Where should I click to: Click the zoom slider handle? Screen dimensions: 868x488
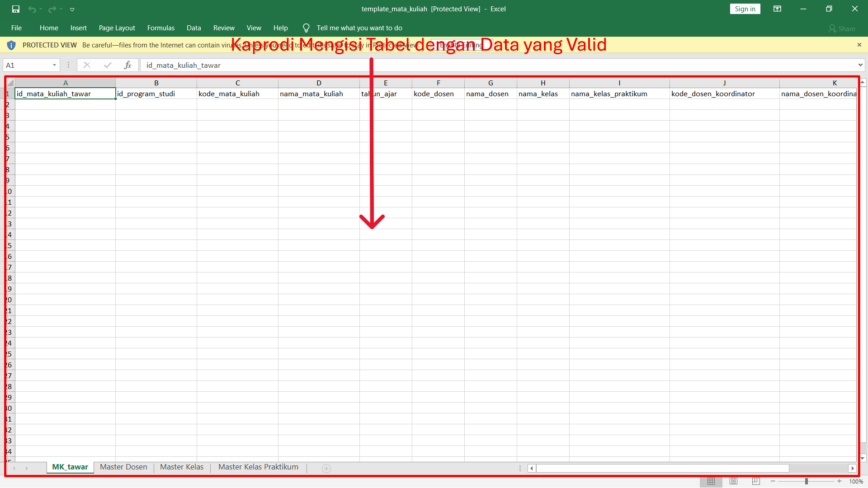[806, 481]
